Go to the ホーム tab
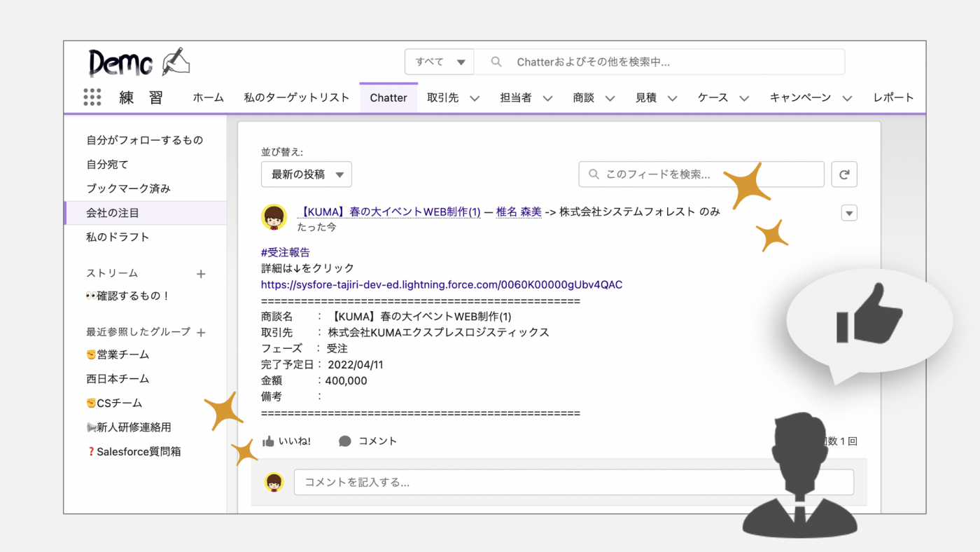This screenshot has height=552, width=980. [209, 98]
